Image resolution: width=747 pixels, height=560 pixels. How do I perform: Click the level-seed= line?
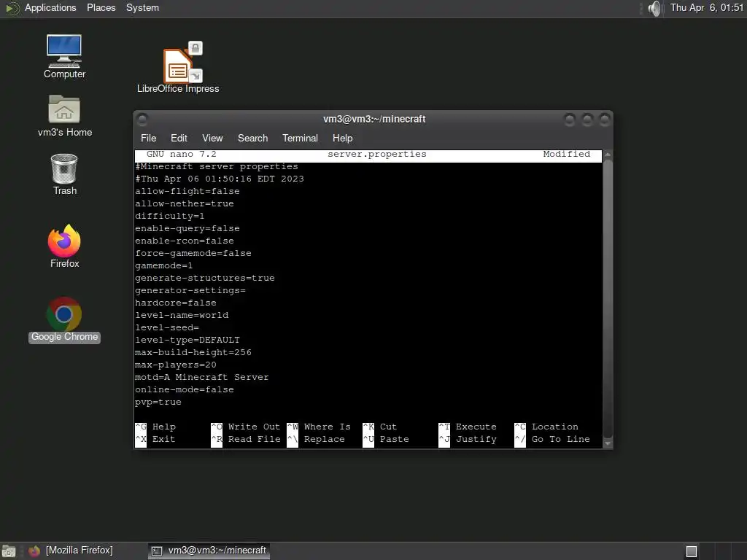167,327
